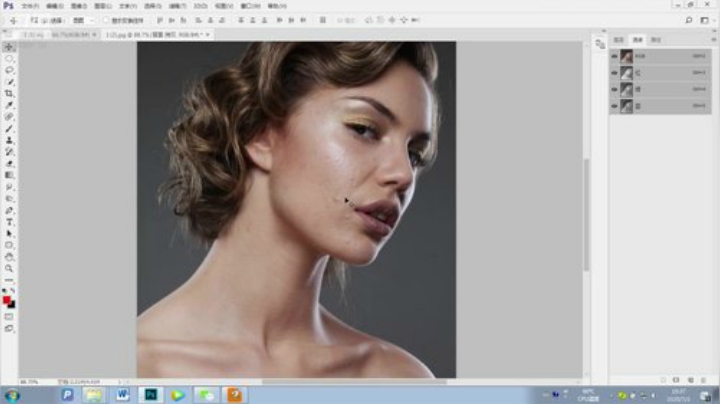Switch to the 路径 (Paths) panel tab

[x=656, y=40]
